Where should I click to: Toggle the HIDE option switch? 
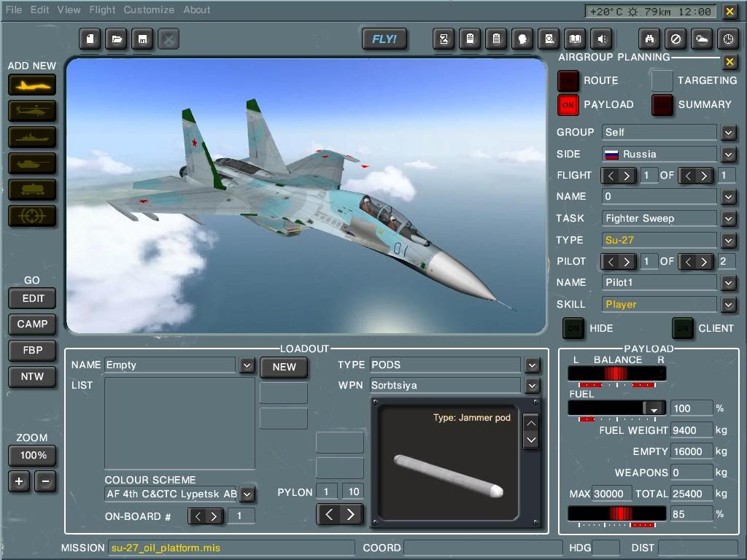(573, 328)
